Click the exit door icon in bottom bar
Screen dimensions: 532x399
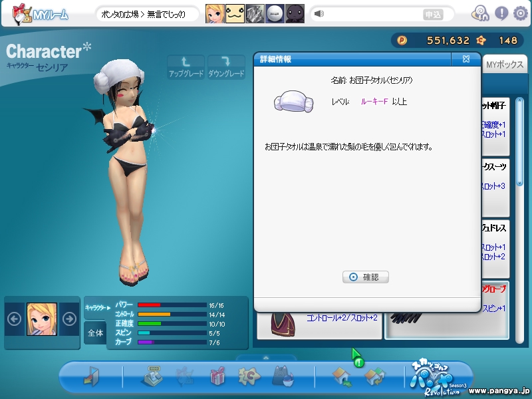click(x=92, y=376)
